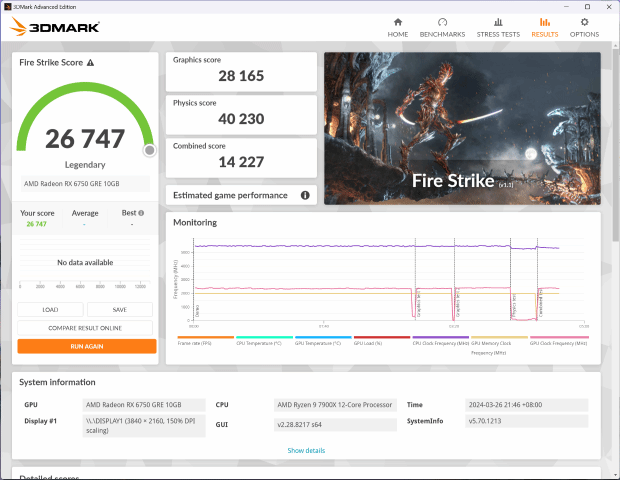Click the CPU field AMD Ryzen 9 7900X
This screenshot has width=620, height=480.
(335, 405)
